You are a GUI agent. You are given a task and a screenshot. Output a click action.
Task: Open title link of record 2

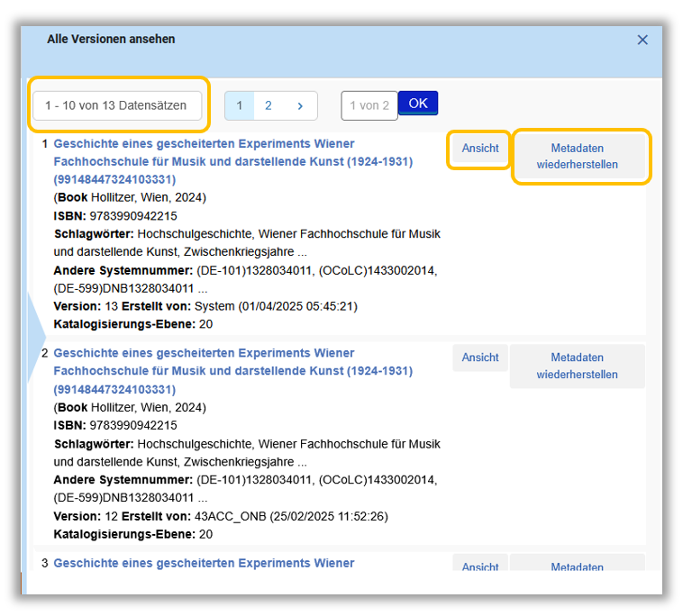pyautogui.click(x=233, y=371)
